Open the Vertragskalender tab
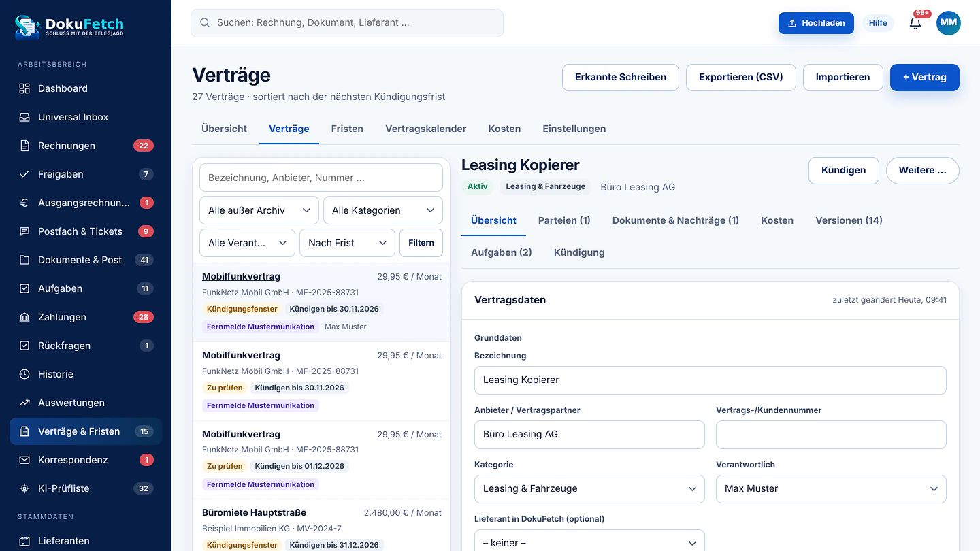 click(426, 129)
